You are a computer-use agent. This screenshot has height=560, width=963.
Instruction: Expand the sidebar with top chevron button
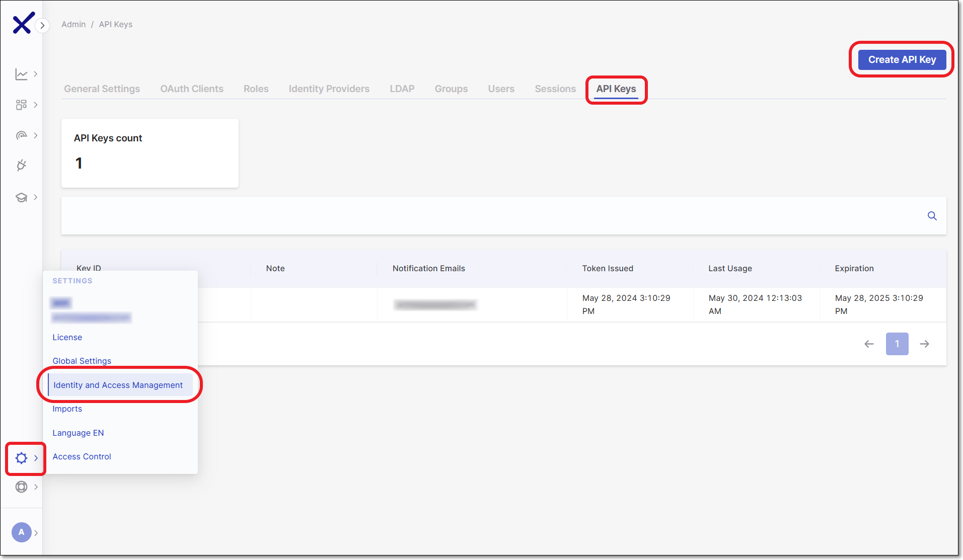click(43, 25)
